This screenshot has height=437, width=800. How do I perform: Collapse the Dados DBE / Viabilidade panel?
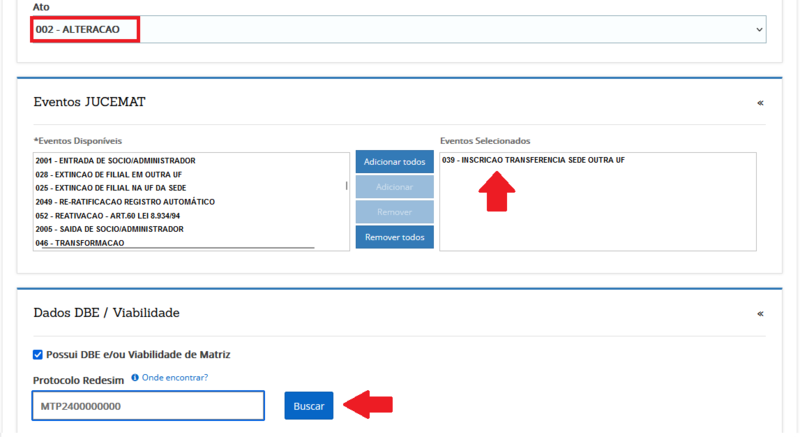760,313
